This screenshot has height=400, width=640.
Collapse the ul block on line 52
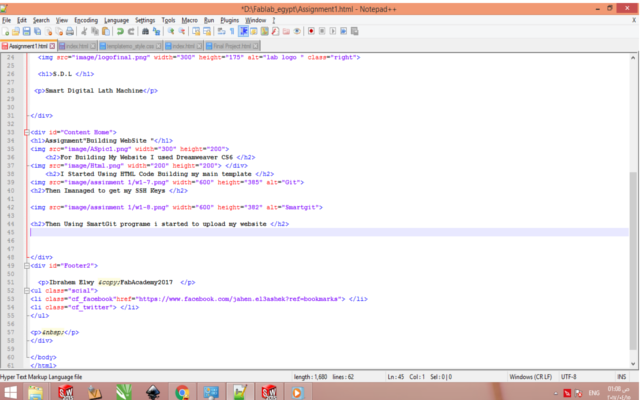[x=27, y=291]
